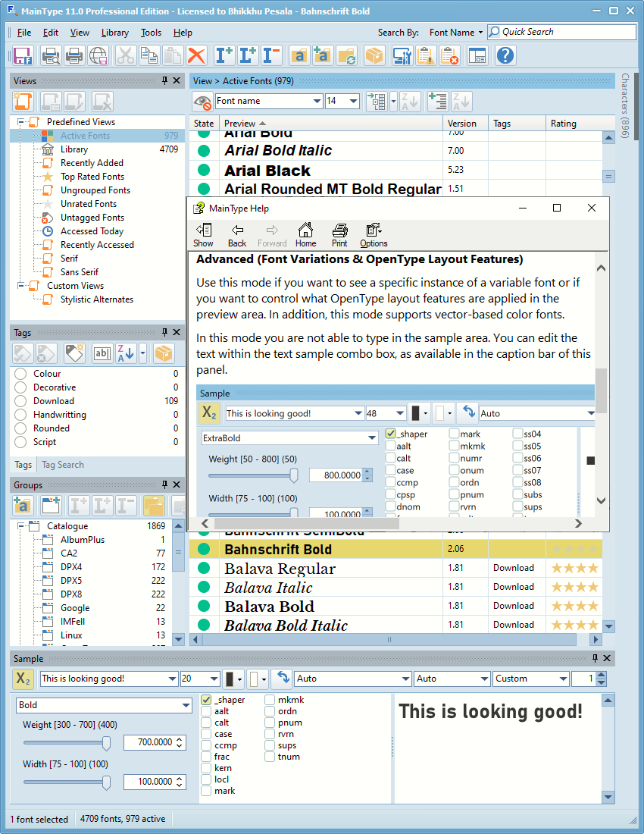Open the preview size 14 dropdown
This screenshot has height=834, width=644.
tap(354, 101)
